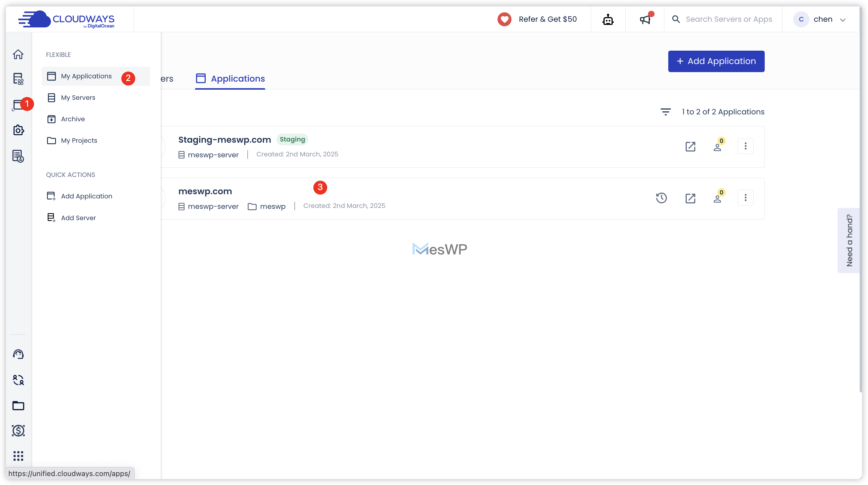Open Staging-meswp.com in new window icon
Screen dimensions: 868x485
pos(690,146)
